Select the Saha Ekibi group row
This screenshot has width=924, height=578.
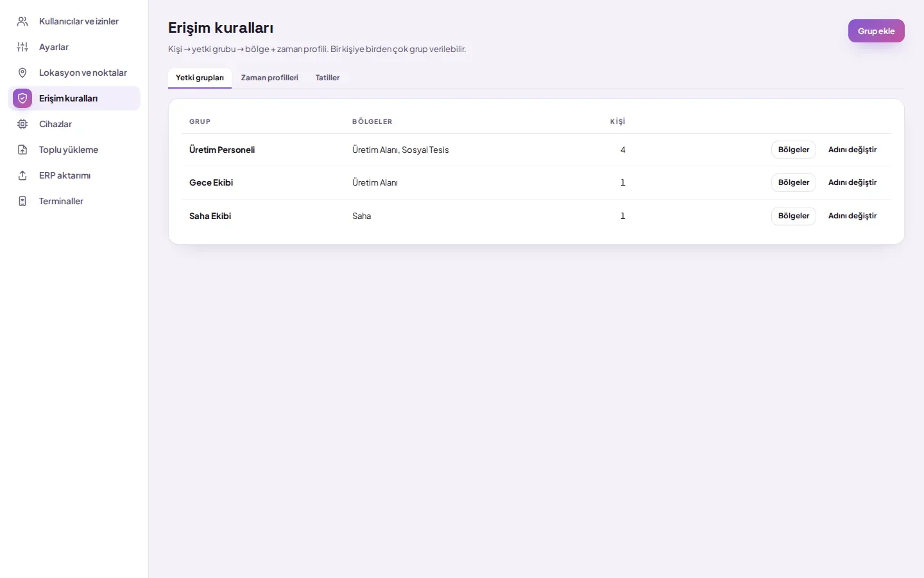(536, 216)
